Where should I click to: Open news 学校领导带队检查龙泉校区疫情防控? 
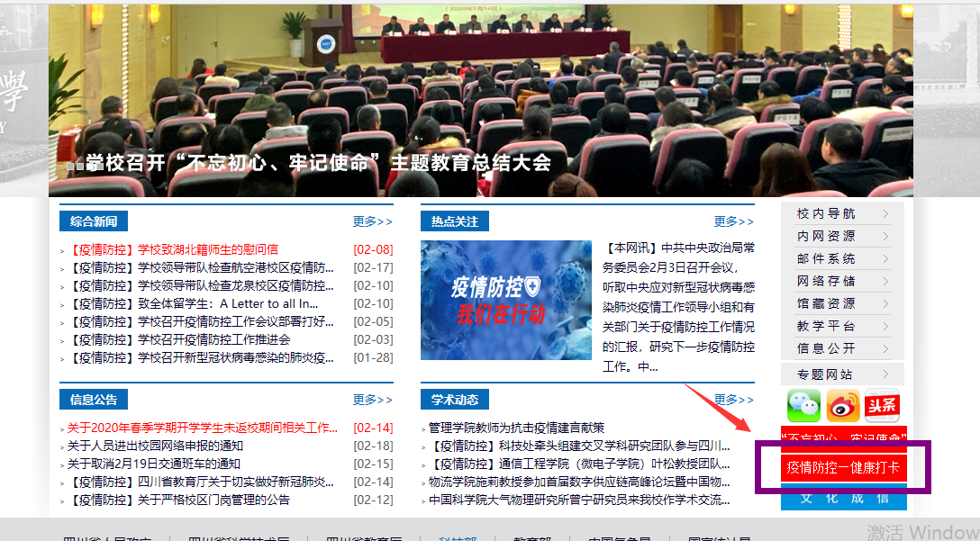click(x=201, y=286)
